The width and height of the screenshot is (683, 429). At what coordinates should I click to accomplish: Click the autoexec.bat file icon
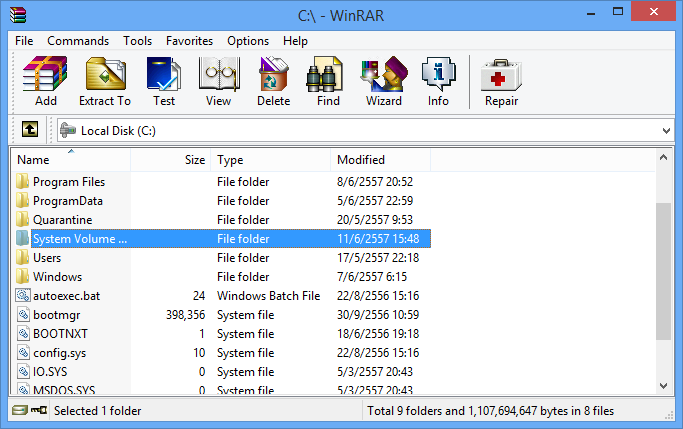pyautogui.click(x=23, y=295)
